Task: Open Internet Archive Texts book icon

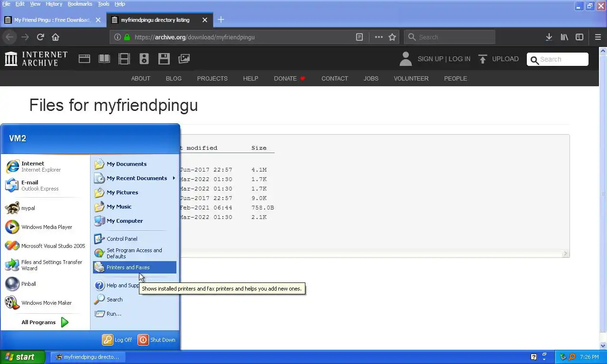Action: (x=104, y=59)
